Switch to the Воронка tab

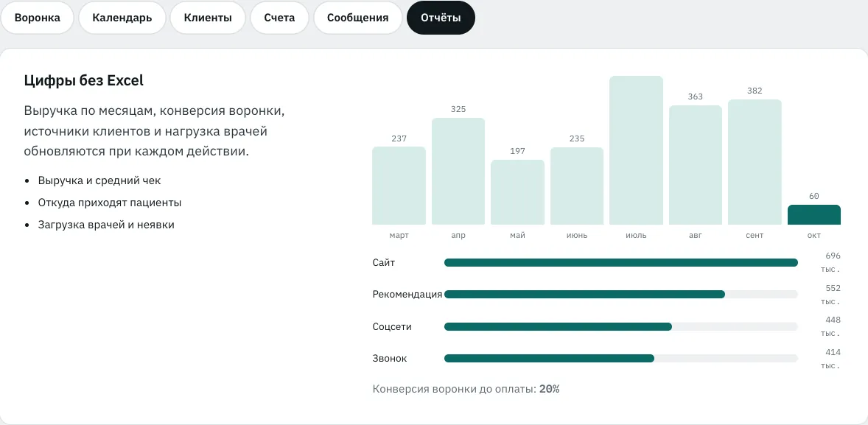37,18
